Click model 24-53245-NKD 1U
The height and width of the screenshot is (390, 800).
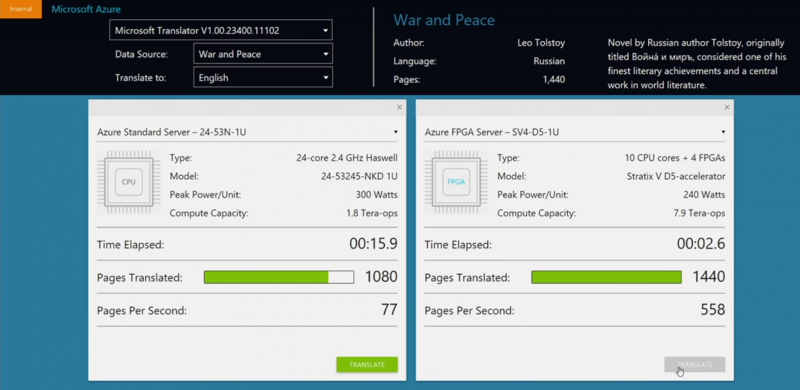(x=359, y=176)
